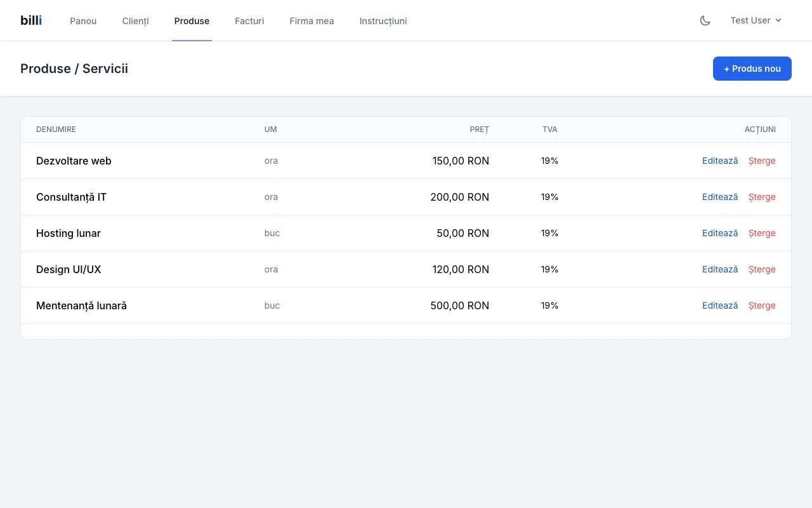The width and height of the screenshot is (812, 508).
Task: Edit the Consultanță IT entry
Action: coord(719,197)
